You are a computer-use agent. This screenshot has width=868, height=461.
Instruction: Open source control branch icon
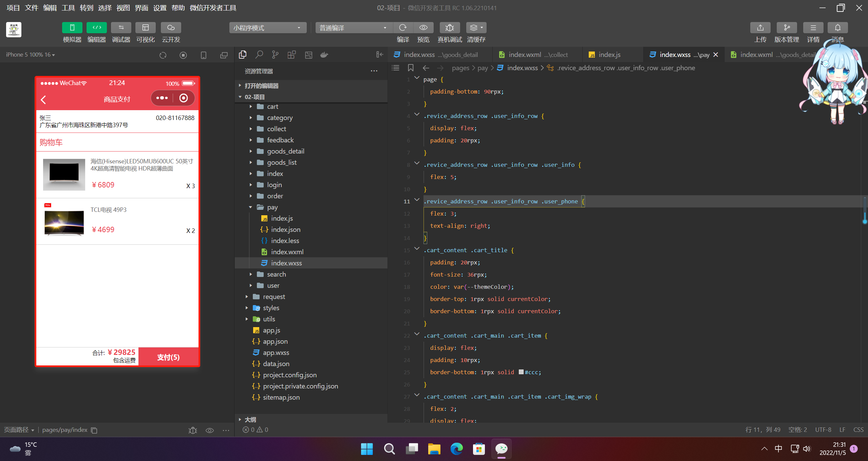coord(275,55)
